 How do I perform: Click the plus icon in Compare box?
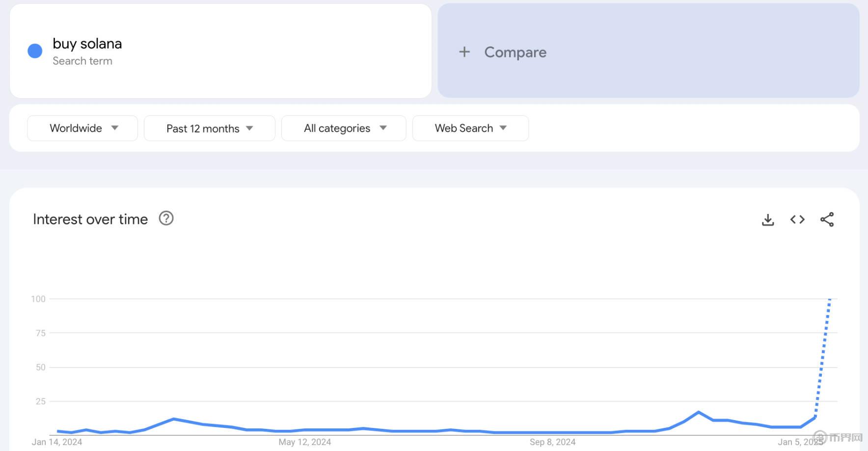464,52
